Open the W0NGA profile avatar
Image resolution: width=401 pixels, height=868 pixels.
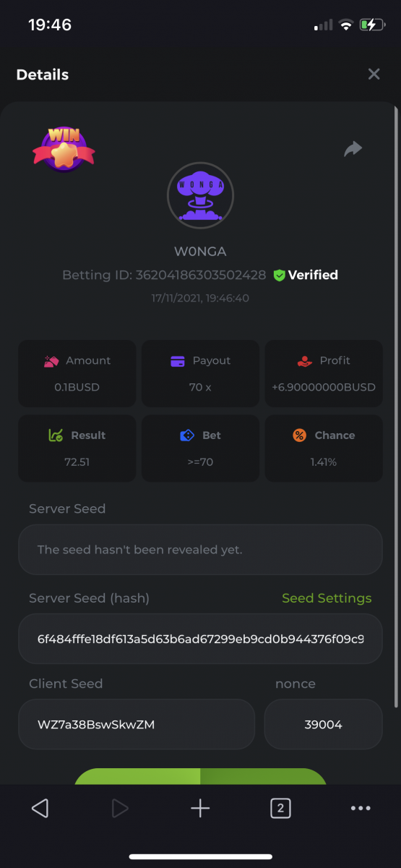[x=200, y=195]
